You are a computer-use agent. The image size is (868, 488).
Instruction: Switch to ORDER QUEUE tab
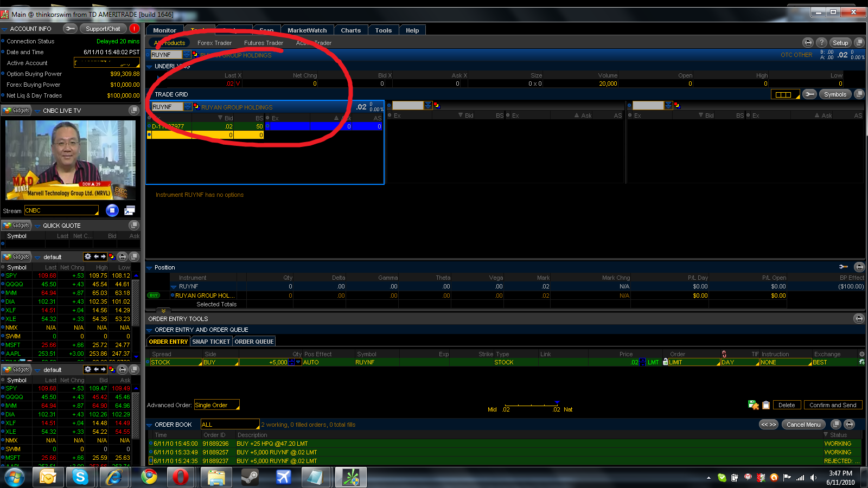coord(254,342)
